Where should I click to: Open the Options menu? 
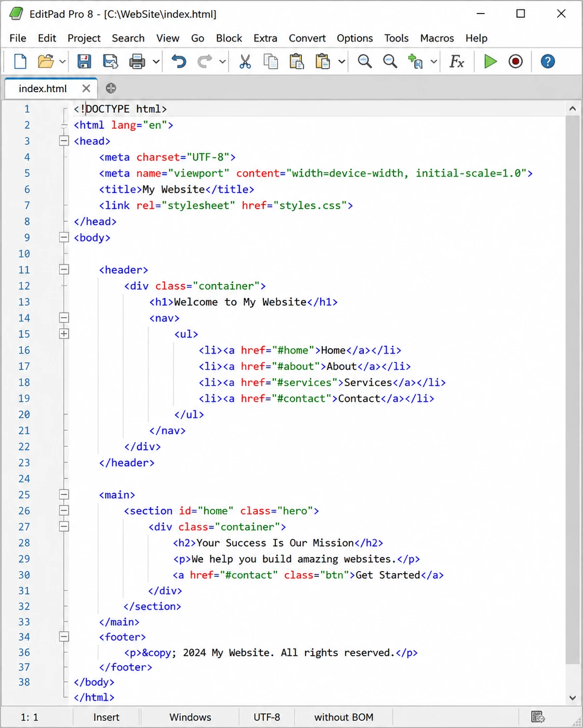(x=354, y=38)
